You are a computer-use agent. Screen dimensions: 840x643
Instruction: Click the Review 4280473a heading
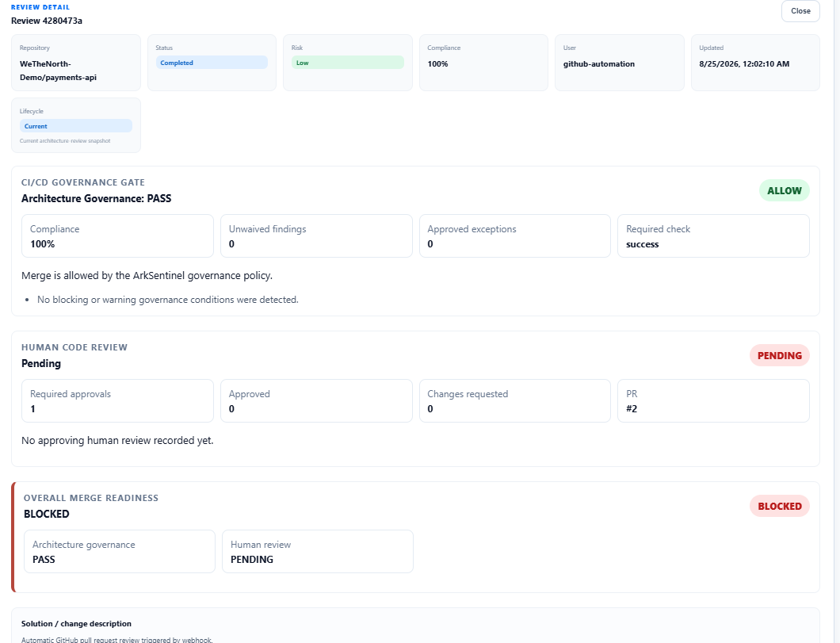tap(47, 21)
